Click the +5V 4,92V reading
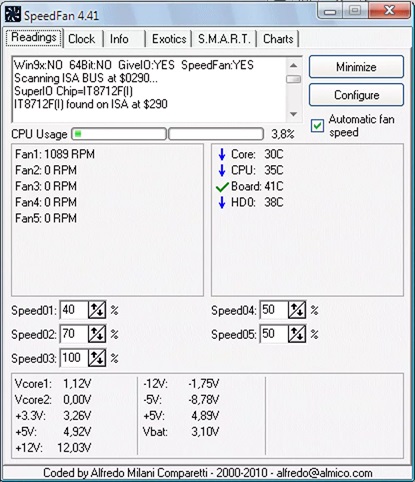The image size is (415, 482). (x=53, y=432)
